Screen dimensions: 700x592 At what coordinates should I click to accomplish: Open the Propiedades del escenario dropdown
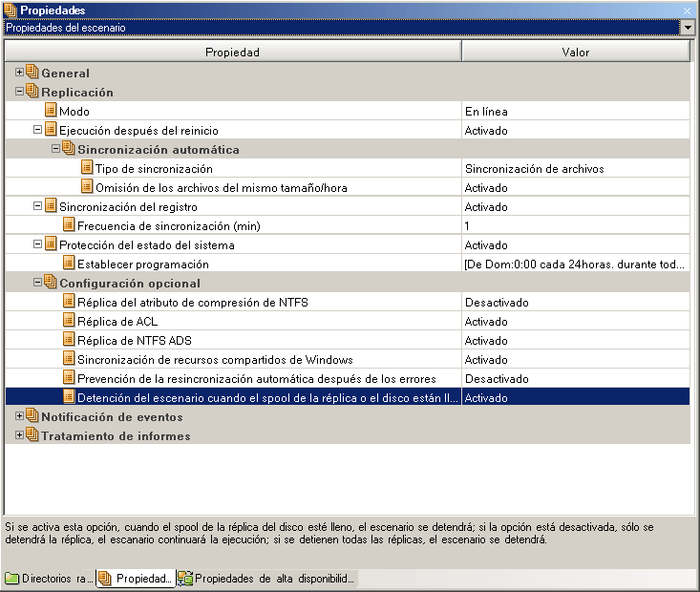coord(687,28)
